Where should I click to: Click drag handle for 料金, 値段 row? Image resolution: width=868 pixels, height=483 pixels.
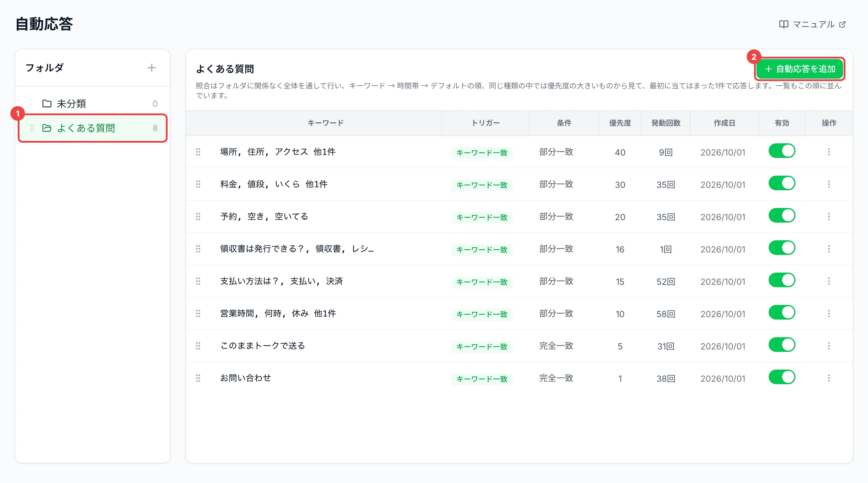coord(198,184)
